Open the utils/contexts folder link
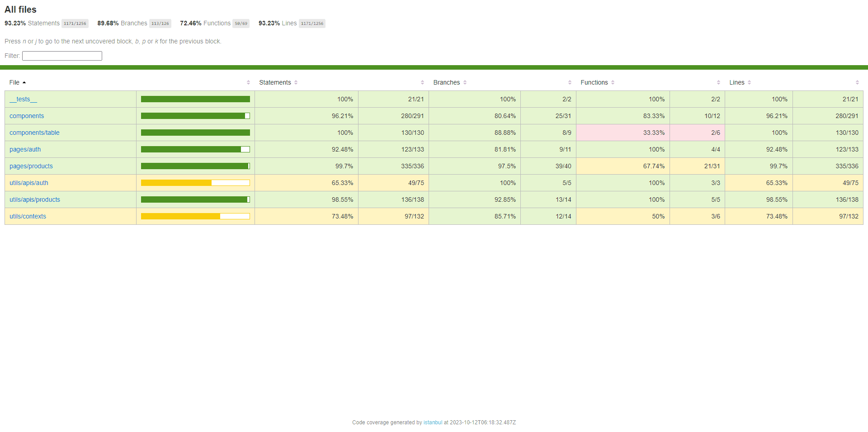The width and height of the screenshot is (868, 432). click(x=28, y=216)
